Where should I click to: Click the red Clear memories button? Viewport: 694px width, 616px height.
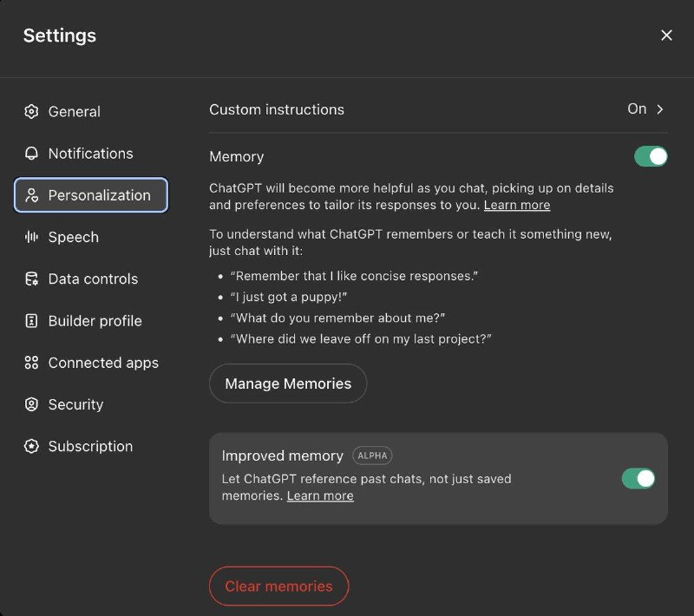click(x=278, y=586)
